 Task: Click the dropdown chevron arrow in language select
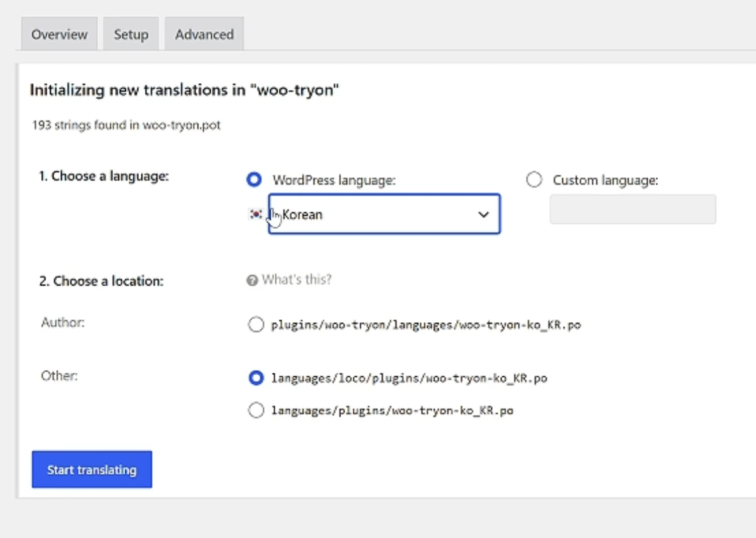(483, 215)
